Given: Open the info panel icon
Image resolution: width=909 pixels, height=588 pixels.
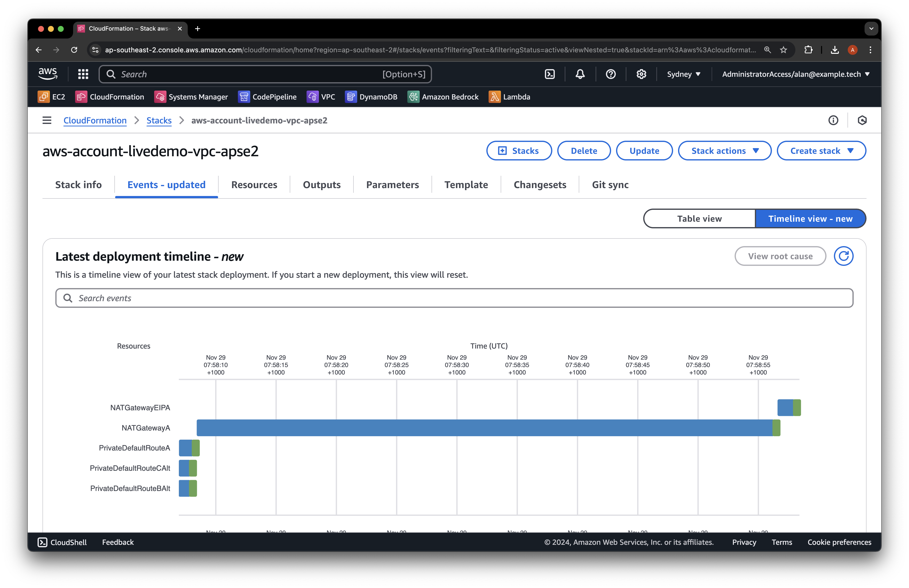Looking at the screenshot, I should tap(833, 120).
